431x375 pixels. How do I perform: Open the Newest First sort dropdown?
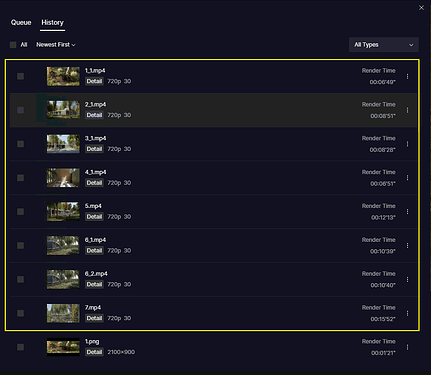pos(56,45)
